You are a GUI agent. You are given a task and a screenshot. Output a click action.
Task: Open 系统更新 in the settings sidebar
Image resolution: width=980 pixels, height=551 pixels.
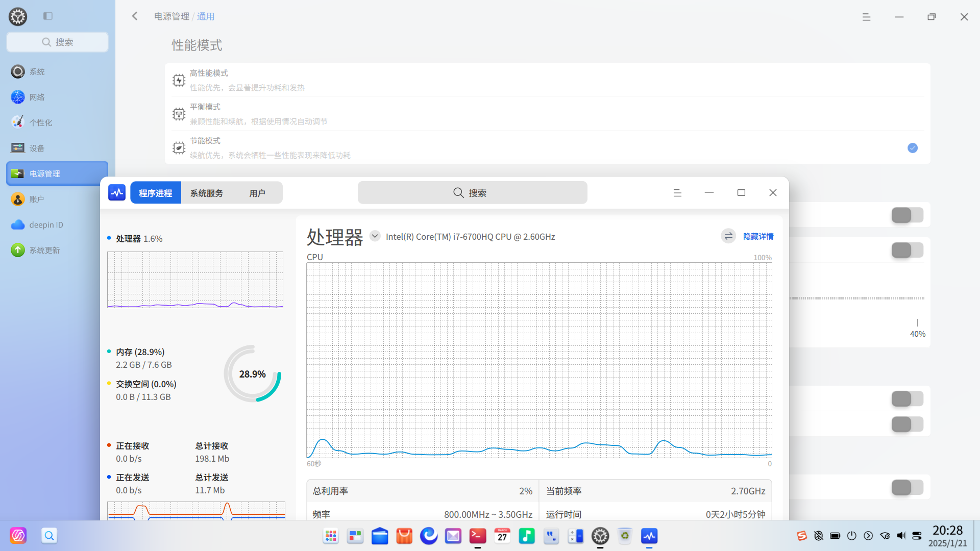tap(44, 250)
